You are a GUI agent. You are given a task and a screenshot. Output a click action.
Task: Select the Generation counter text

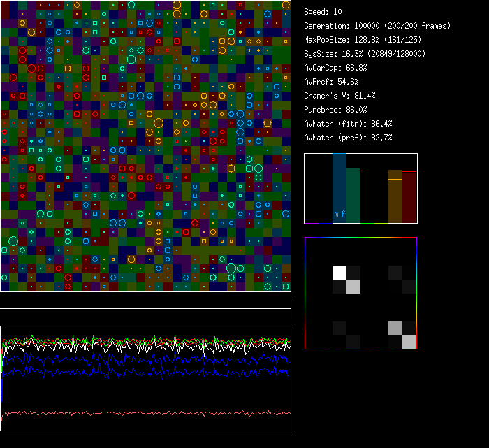point(377,26)
